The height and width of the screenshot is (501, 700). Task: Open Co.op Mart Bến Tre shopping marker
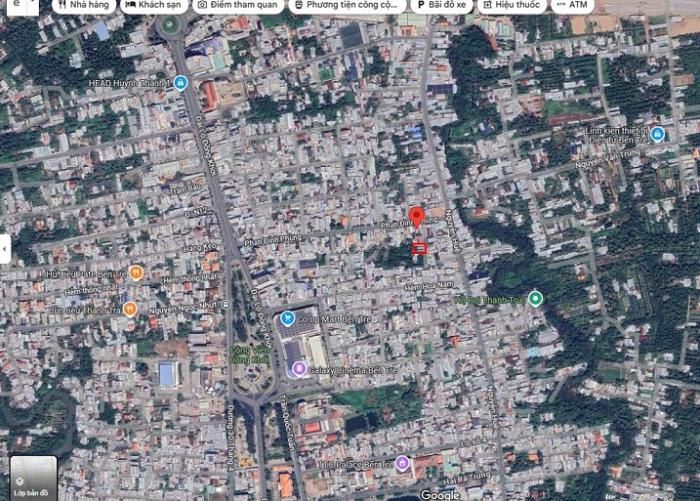coord(288,319)
